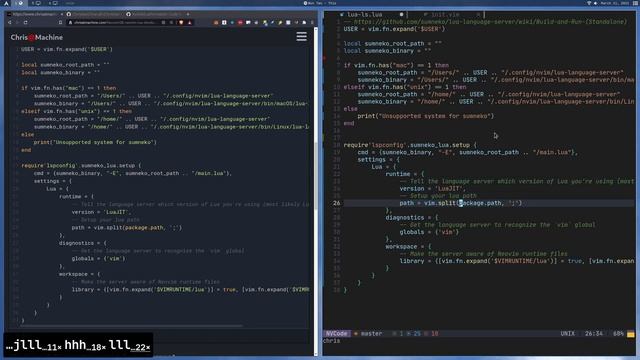Image resolution: width=640 pixels, height=360 pixels.
Task: Click the yellow scrollbar block in statusline
Action: (631, 334)
